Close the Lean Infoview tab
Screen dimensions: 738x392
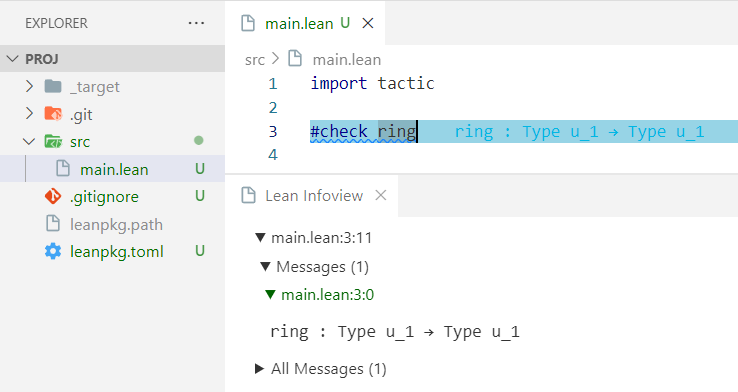pos(381,195)
